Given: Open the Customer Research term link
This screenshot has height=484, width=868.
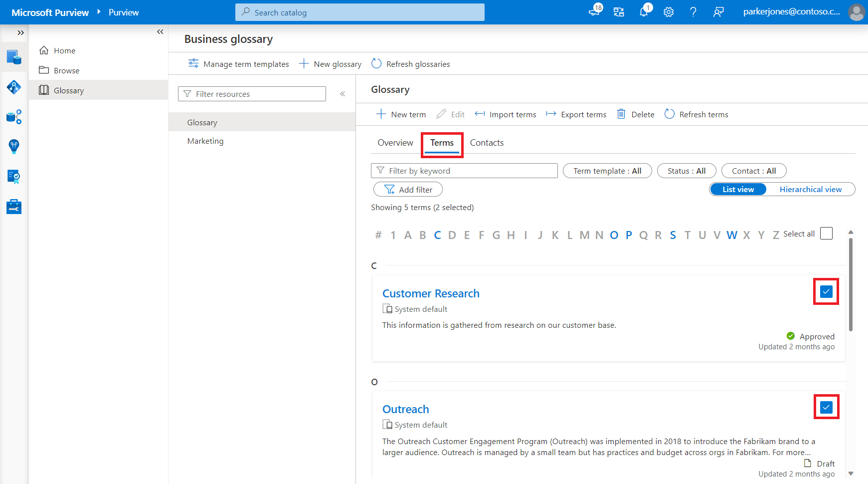Looking at the screenshot, I should tap(431, 293).
